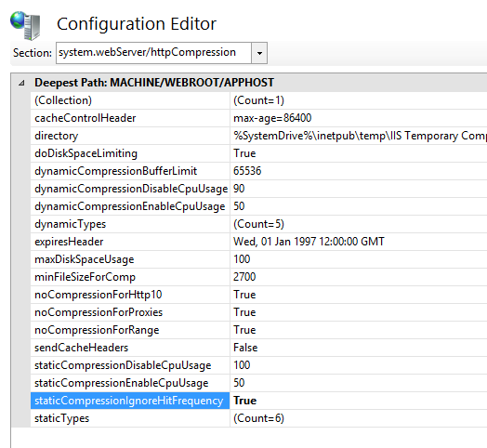
Task: Select the highlighted staticCompressionIgnoreHitFrequency row
Action: pyautogui.click(x=258, y=401)
